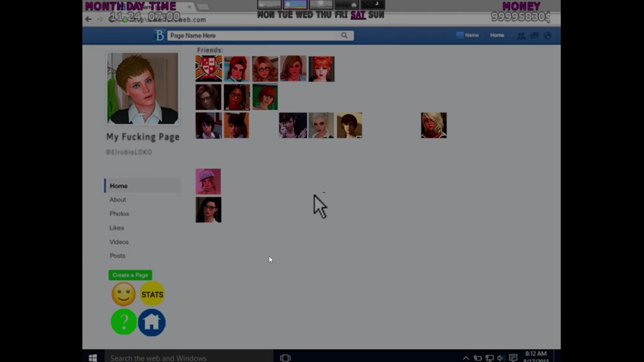Viewport: 644px width, 362px height.
Task: Open the About section in the sidebar
Action: pyautogui.click(x=118, y=200)
